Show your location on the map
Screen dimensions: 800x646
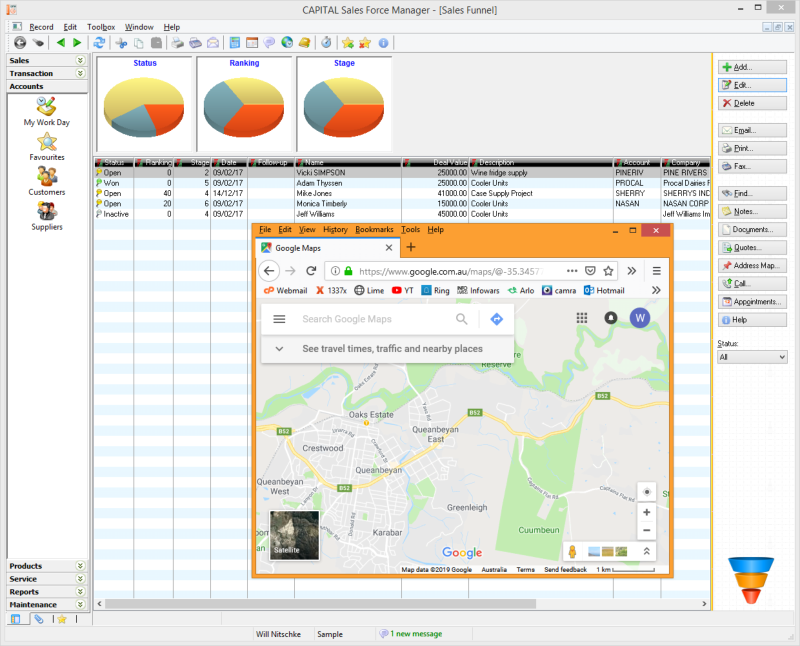click(x=647, y=492)
